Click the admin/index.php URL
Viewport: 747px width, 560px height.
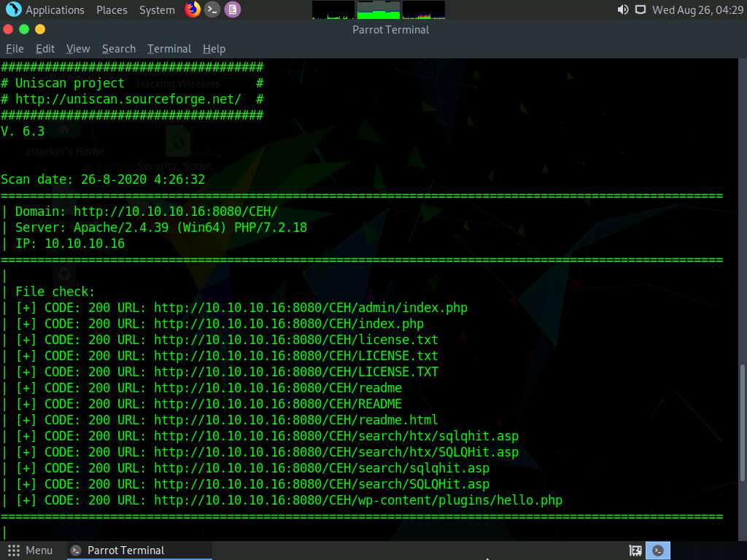[x=311, y=308]
